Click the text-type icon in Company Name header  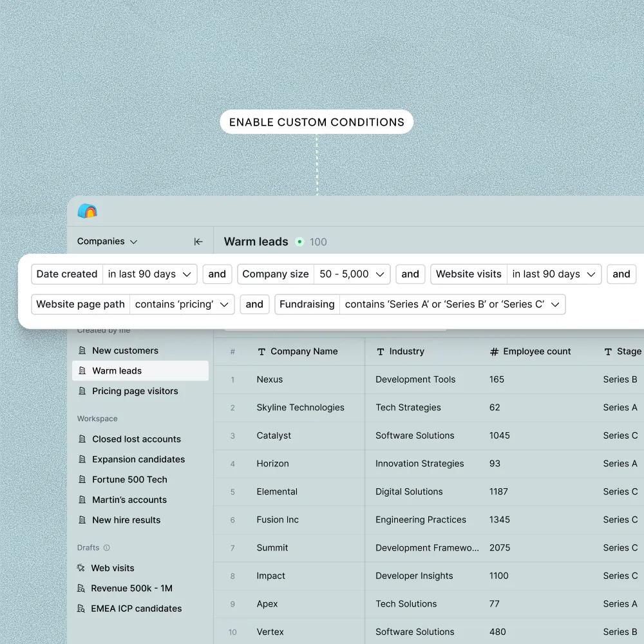(x=261, y=352)
